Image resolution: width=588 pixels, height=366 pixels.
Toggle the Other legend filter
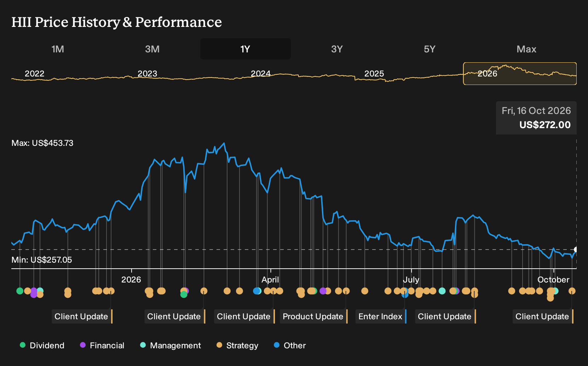[x=290, y=345]
